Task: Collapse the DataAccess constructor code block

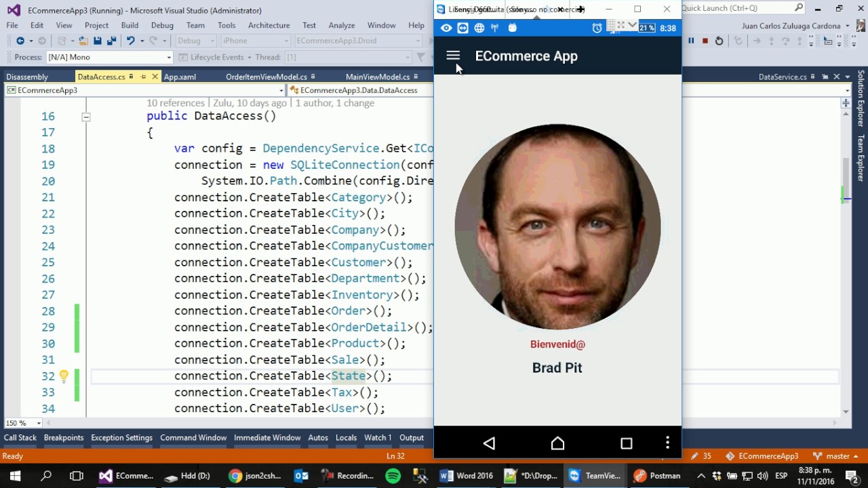Action: 86,117
